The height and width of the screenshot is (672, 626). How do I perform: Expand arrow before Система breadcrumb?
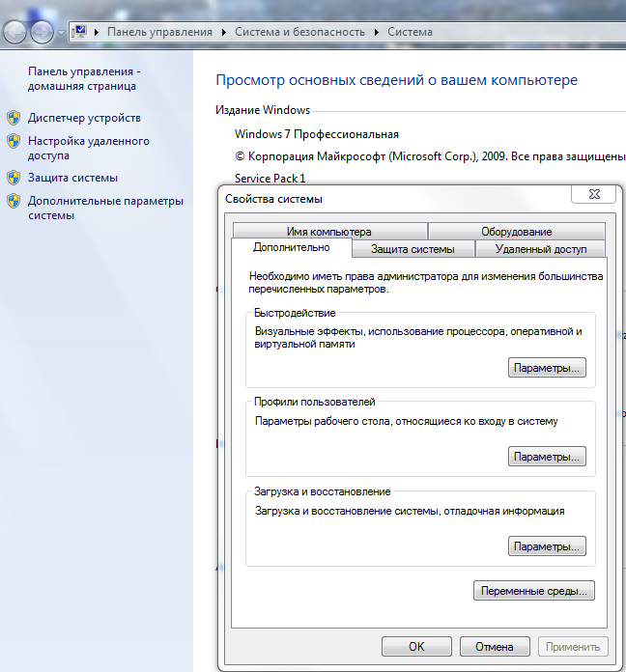(x=377, y=32)
